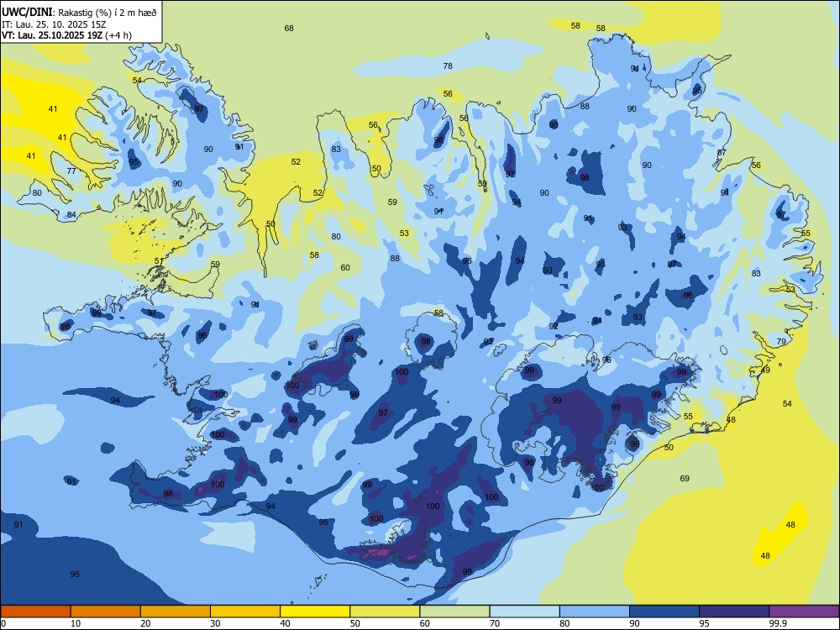Click the medium blue 90–95 legend swatch
This screenshot has height=630, width=840.
point(664,612)
